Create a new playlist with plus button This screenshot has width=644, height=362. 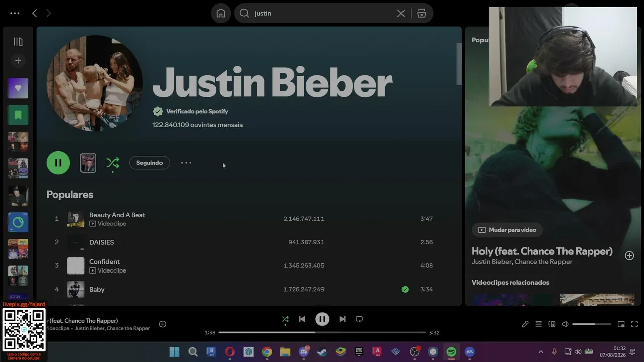point(18,61)
